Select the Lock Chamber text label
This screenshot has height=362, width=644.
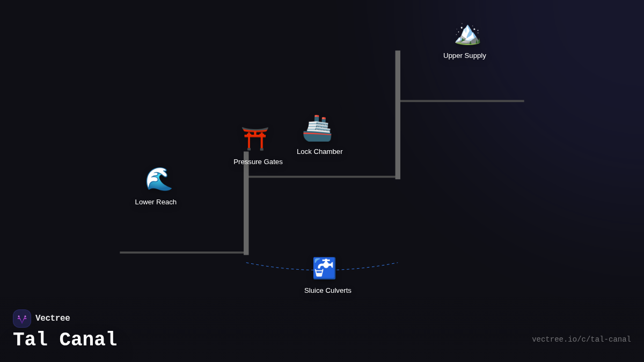319,152
